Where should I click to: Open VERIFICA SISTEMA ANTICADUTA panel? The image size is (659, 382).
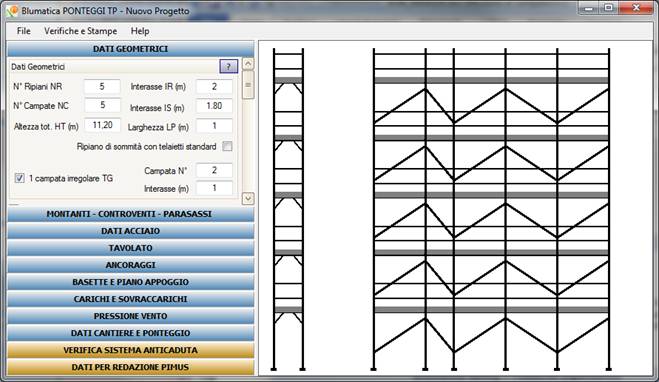coord(130,350)
